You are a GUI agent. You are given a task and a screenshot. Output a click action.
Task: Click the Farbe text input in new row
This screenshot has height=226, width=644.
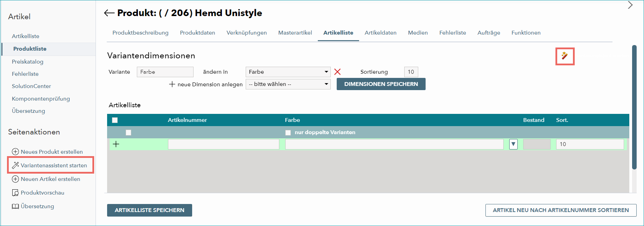coord(394,144)
